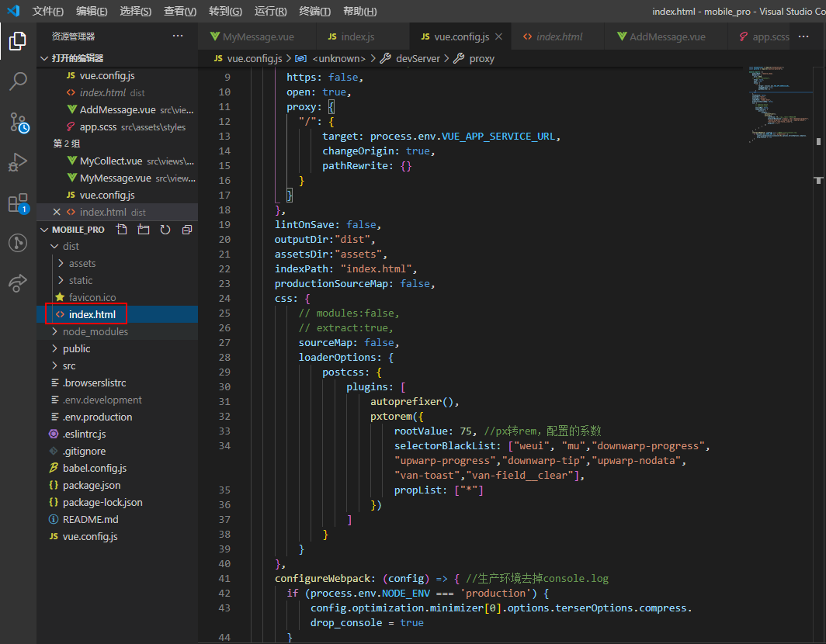Close the vue.config.js editor tab
The height and width of the screenshot is (644, 826).
click(498, 36)
